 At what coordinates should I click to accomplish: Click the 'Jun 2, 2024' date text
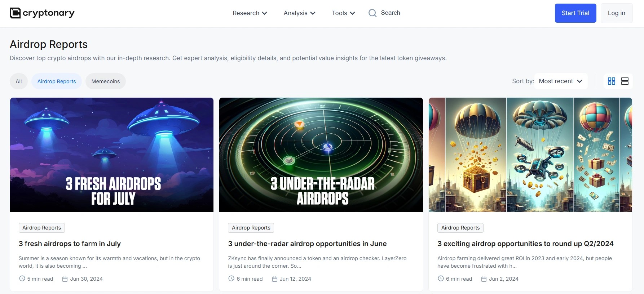coord(504,279)
